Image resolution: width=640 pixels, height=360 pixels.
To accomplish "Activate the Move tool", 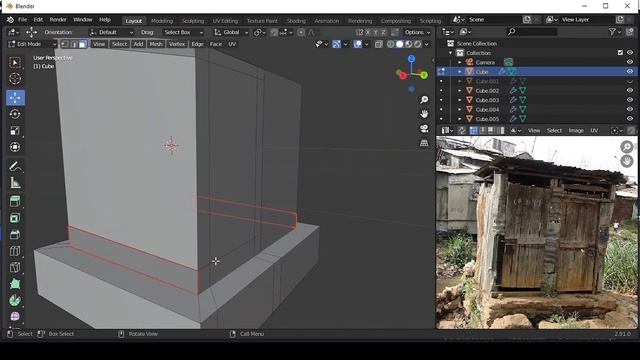I will (x=15, y=98).
